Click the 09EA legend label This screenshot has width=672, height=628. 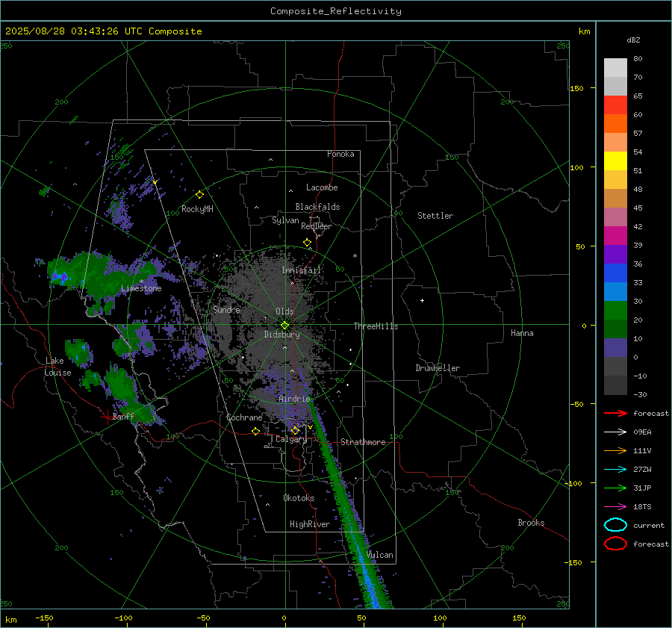point(642,432)
